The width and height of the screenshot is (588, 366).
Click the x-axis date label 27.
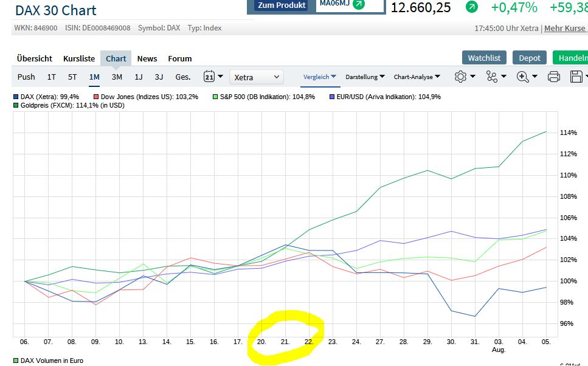point(380,342)
